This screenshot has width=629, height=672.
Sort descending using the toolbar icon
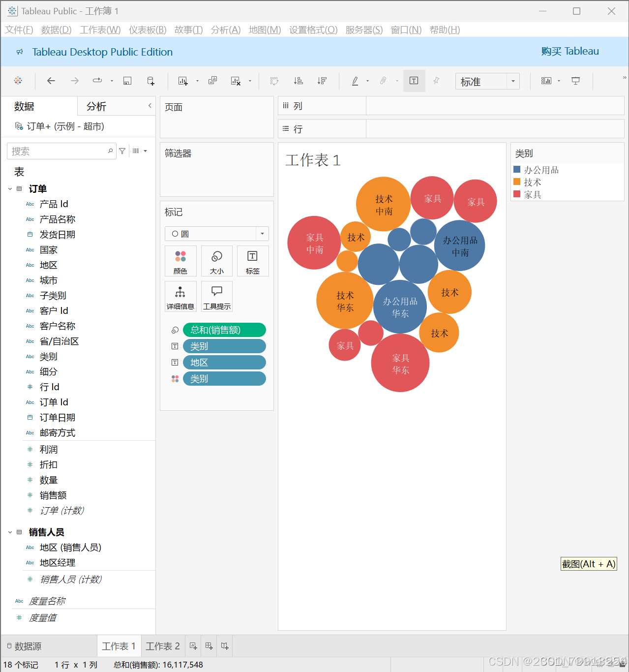pos(322,81)
